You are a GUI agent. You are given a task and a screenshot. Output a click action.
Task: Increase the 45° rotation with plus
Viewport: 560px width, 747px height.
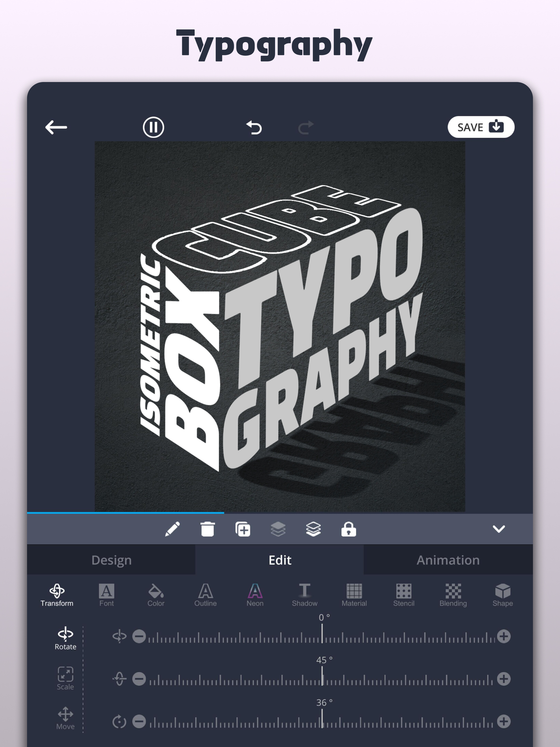tap(504, 679)
